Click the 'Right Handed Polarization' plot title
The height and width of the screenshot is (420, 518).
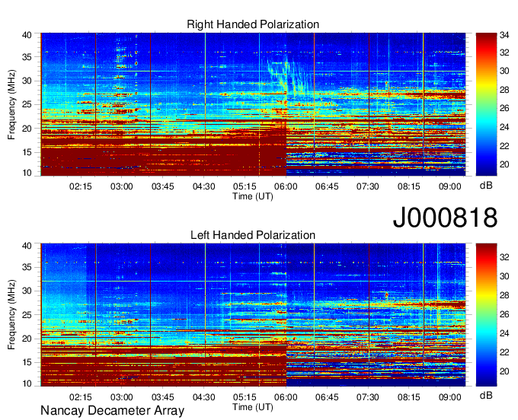pyautogui.click(x=253, y=24)
